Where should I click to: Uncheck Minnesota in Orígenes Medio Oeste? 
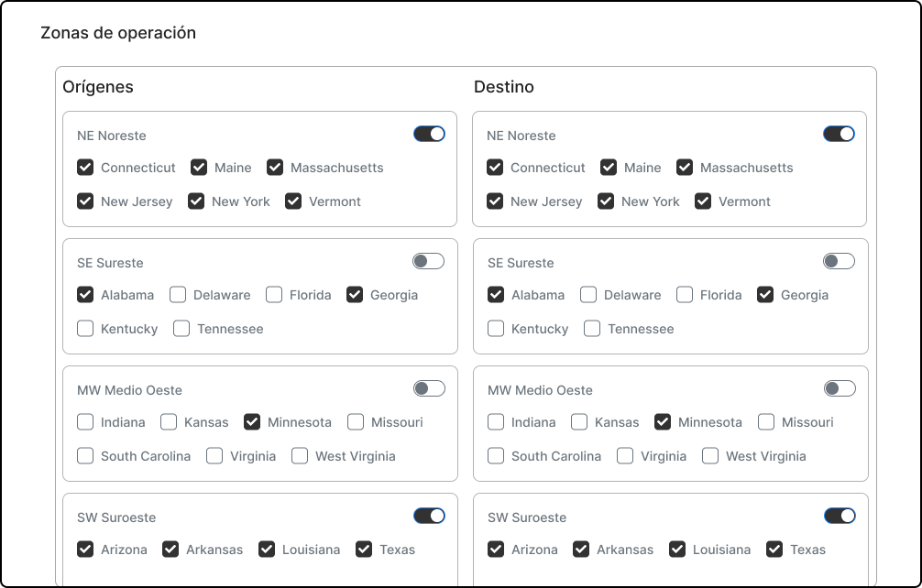click(252, 422)
